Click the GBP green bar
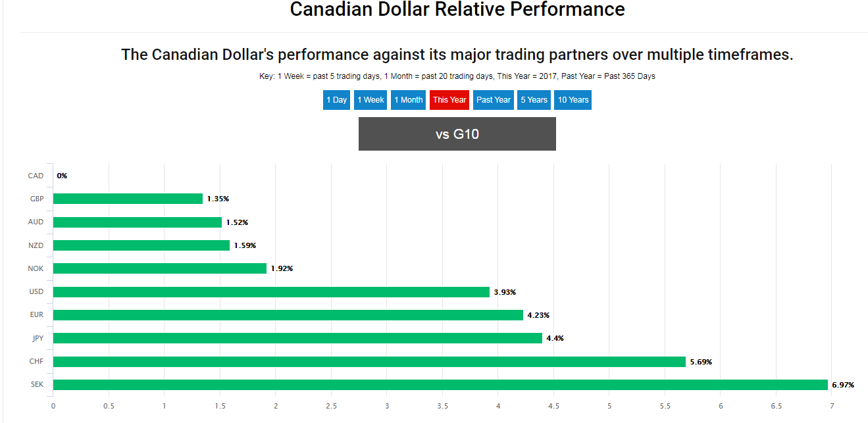The image size is (868, 423). (x=128, y=199)
